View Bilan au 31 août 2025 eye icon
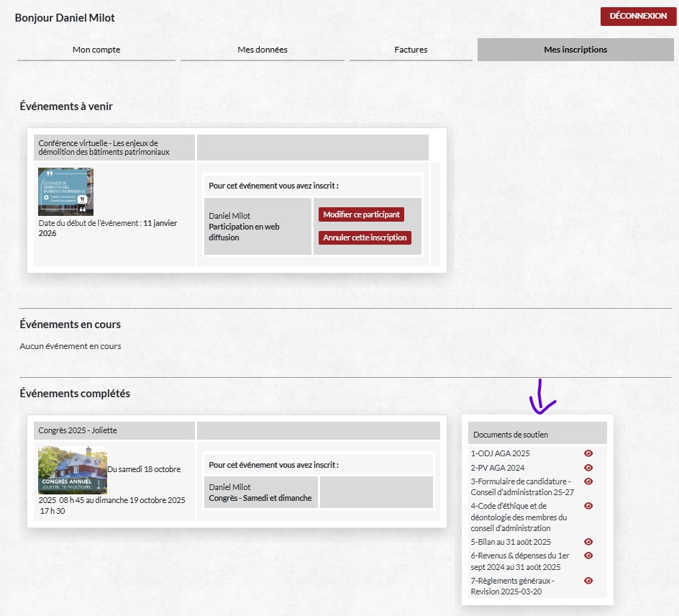 [x=588, y=542]
